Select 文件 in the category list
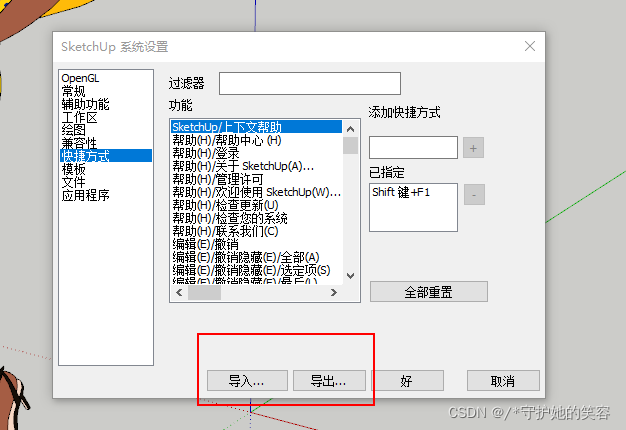The width and height of the screenshot is (626, 430). point(73,182)
